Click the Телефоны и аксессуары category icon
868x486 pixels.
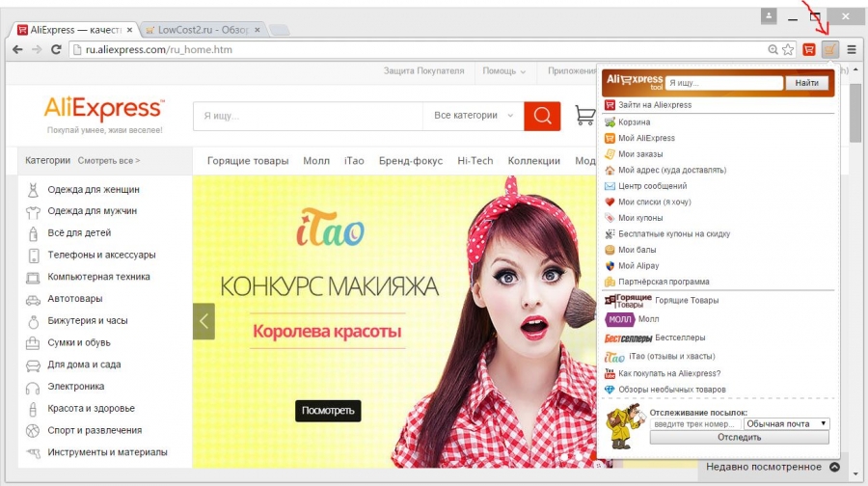click(x=33, y=256)
